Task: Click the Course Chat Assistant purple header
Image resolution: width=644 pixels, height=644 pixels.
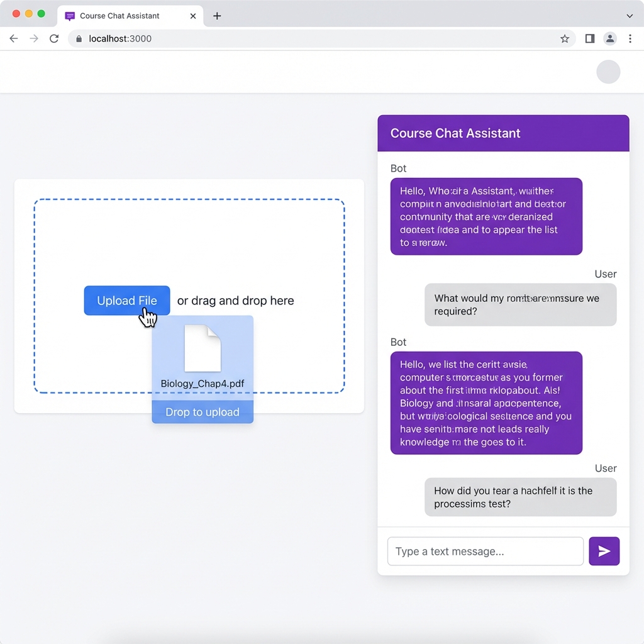Action: tap(503, 133)
